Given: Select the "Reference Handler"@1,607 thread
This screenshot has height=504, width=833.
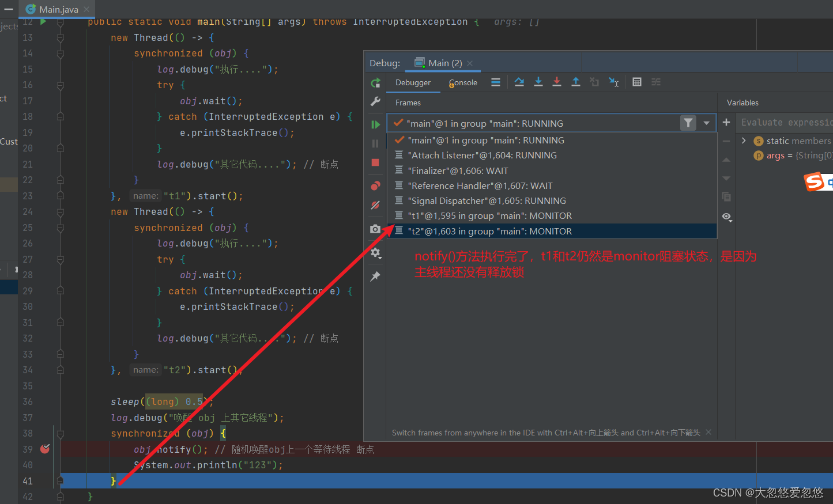Looking at the screenshot, I should click(x=552, y=185).
